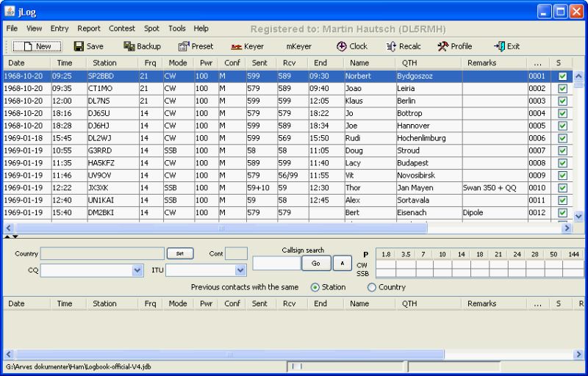This screenshot has height=376, width=588.
Task: Select the Station radio button
Action: pos(315,287)
